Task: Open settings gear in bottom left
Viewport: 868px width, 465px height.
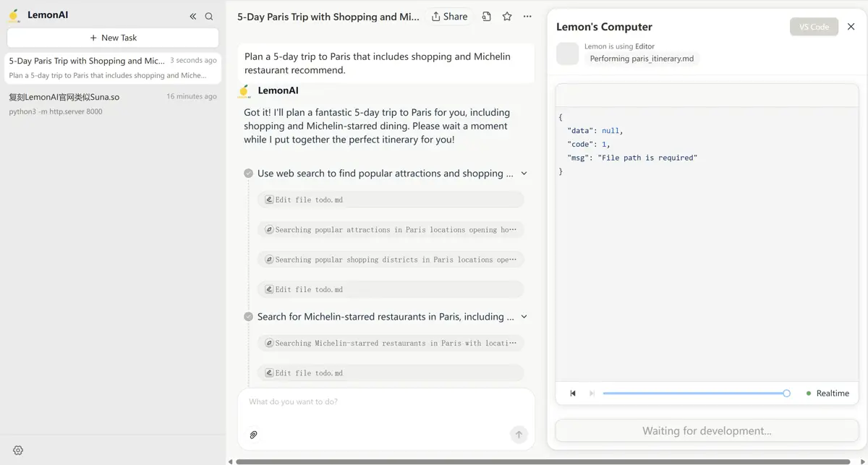Action: (x=18, y=450)
